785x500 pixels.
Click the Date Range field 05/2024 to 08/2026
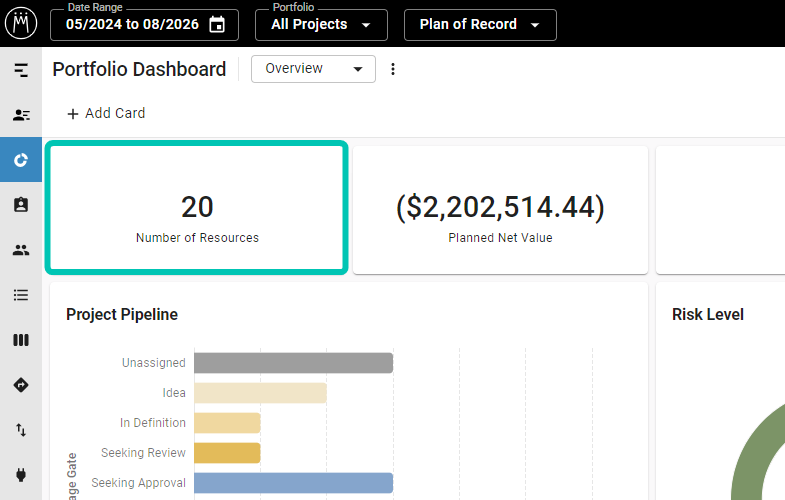coord(144,25)
